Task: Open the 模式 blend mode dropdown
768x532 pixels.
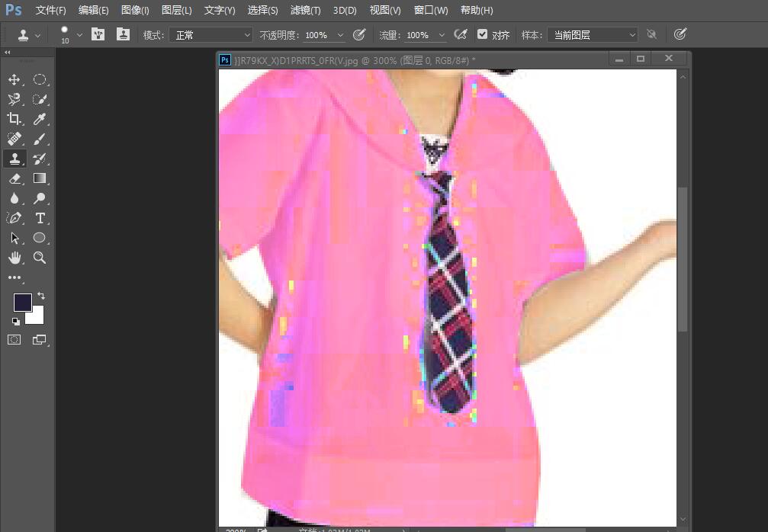Action: point(211,35)
